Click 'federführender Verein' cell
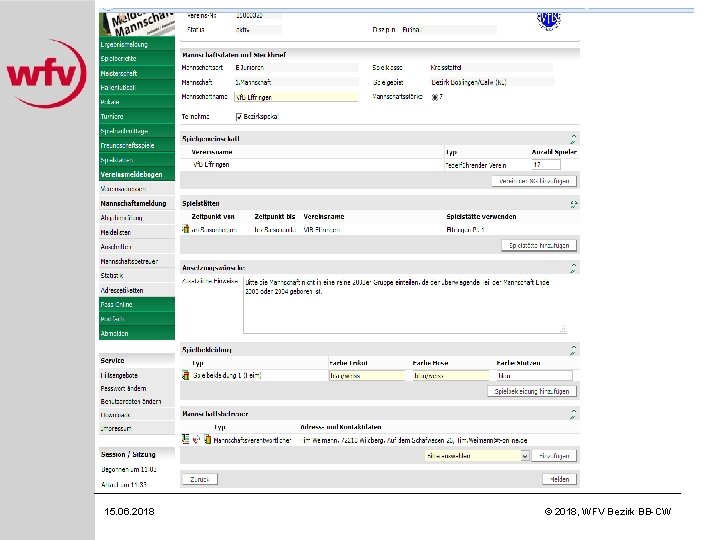The height and width of the screenshot is (540, 720). tap(475, 165)
